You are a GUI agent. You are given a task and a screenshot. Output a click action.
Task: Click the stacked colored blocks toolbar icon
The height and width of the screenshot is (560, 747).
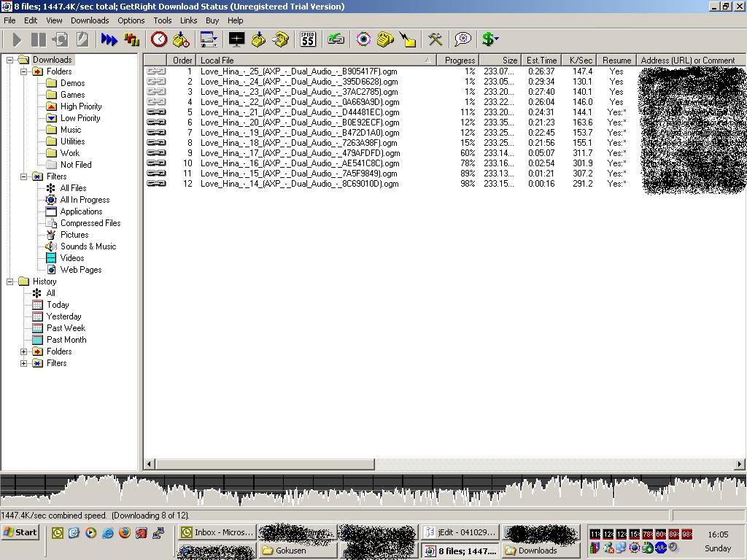point(132,39)
